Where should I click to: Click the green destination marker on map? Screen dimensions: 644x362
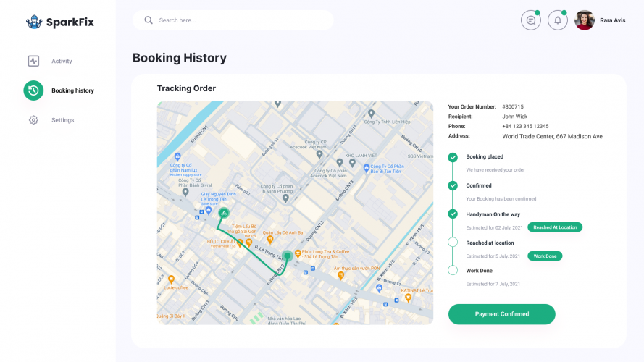click(288, 256)
